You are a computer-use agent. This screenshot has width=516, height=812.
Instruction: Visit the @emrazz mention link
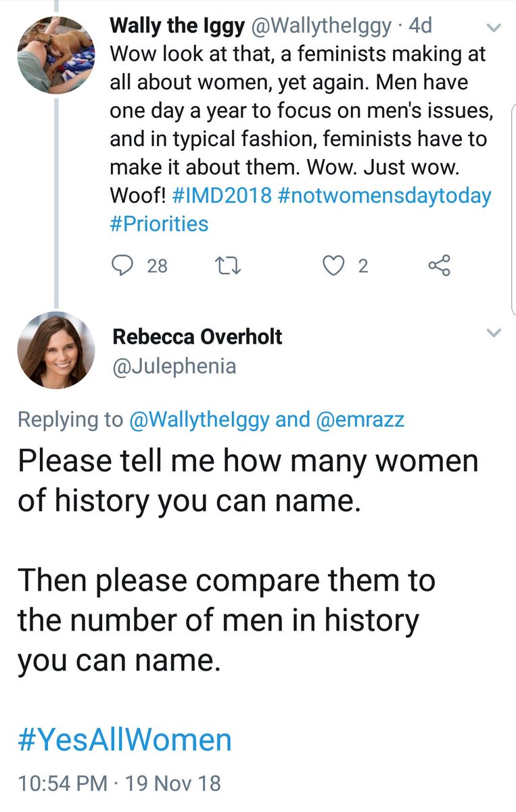(x=360, y=420)
